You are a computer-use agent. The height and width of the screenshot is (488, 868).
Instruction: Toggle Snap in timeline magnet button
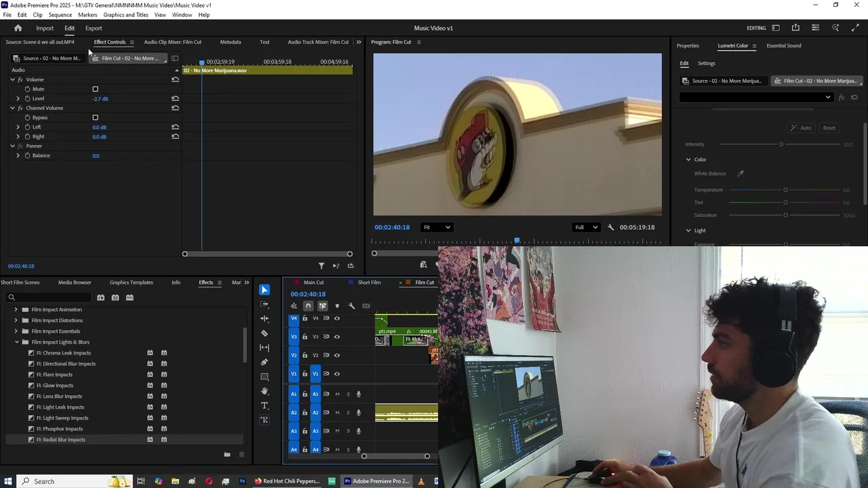pos(308,306)
